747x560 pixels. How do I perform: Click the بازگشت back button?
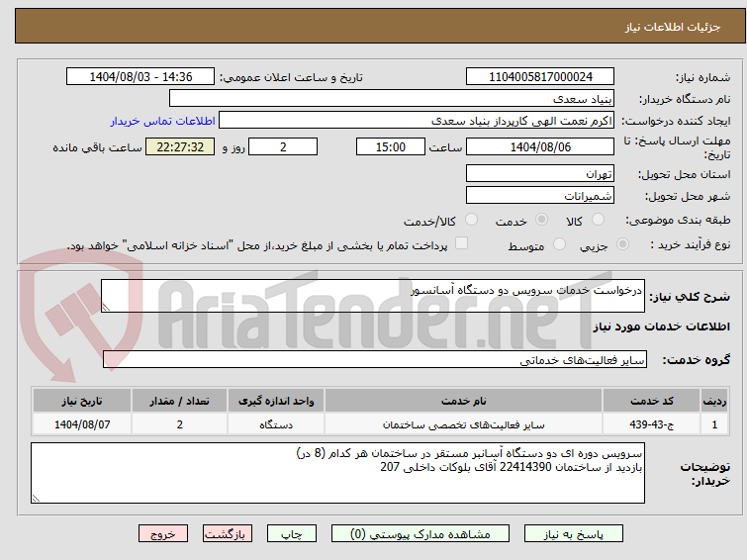coord(228,534)
